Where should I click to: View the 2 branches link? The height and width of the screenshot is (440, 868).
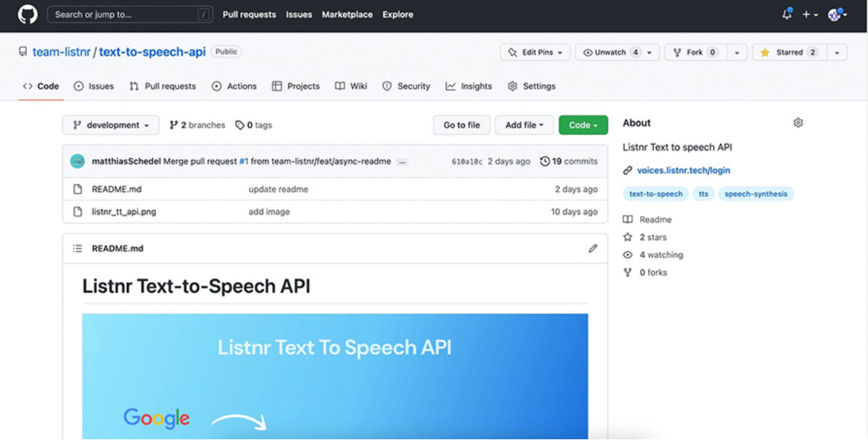197,125
